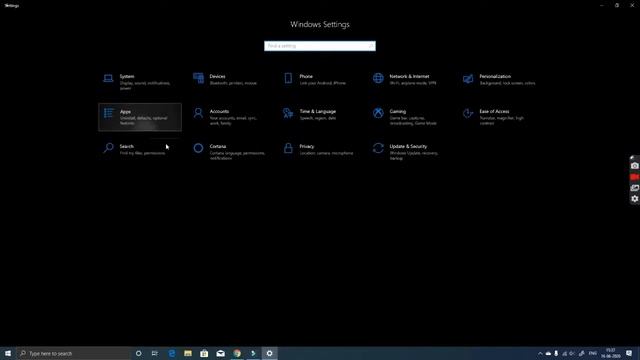This screenshot has width=640, height=360.
Task: Open the Time & Language icon
Action: pos(288,113)
